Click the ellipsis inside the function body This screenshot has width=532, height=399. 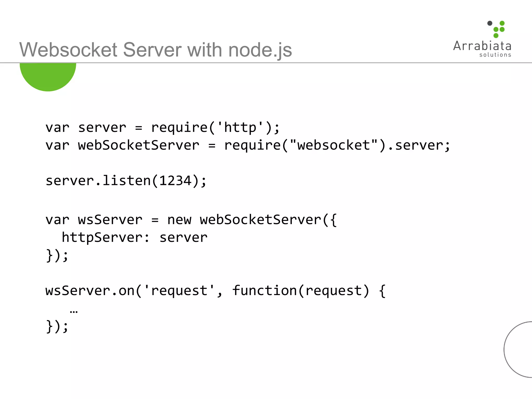[x=74, y=311]
